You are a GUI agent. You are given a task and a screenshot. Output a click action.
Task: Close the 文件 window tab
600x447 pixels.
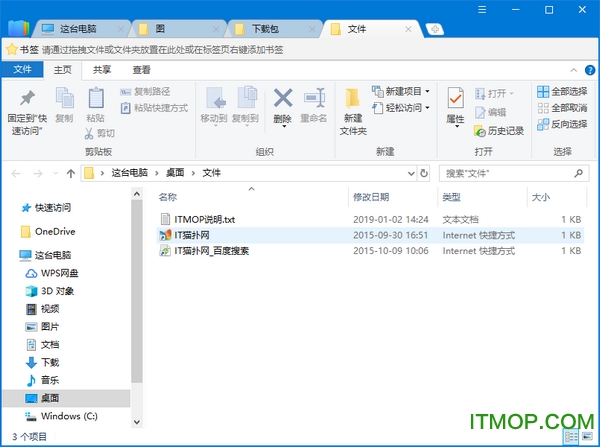pyautogui.click(x=408, y=29)
